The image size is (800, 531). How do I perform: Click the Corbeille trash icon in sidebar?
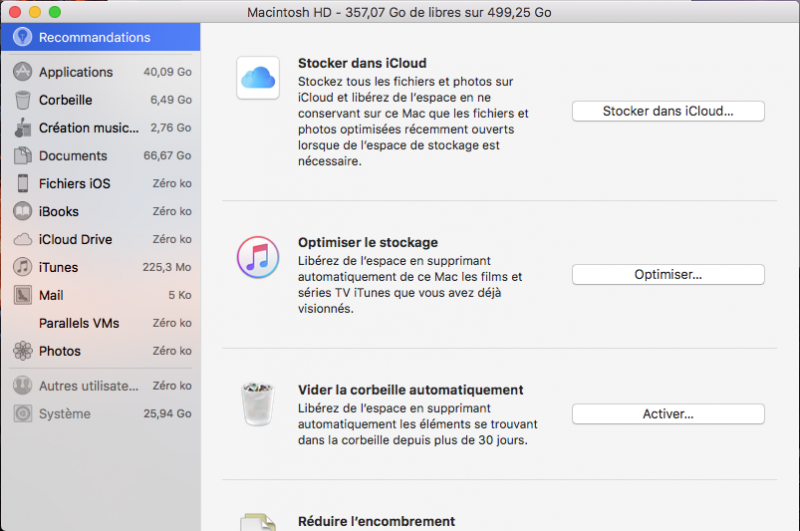(x=22, y=100)
